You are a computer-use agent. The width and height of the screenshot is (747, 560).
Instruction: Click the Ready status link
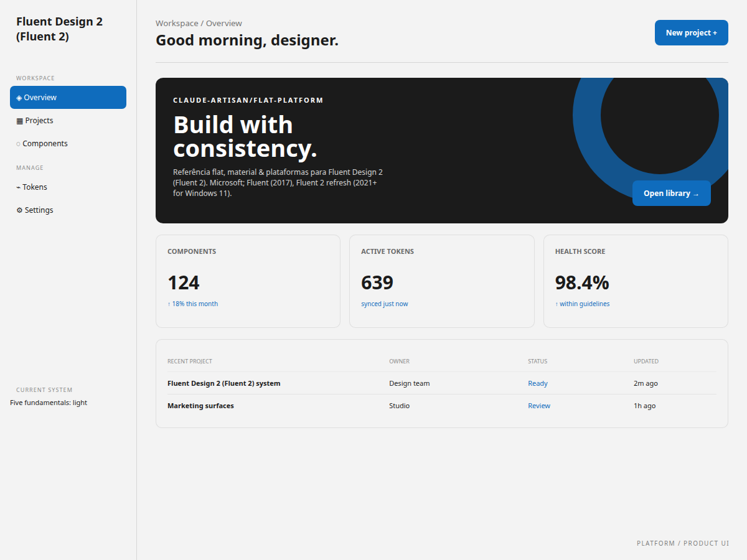(x=538, y=383)
